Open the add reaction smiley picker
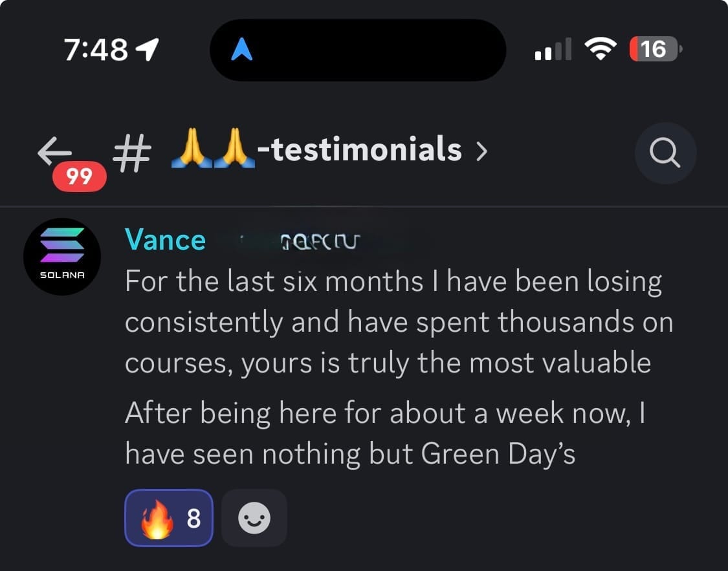 tap(254, 518)
